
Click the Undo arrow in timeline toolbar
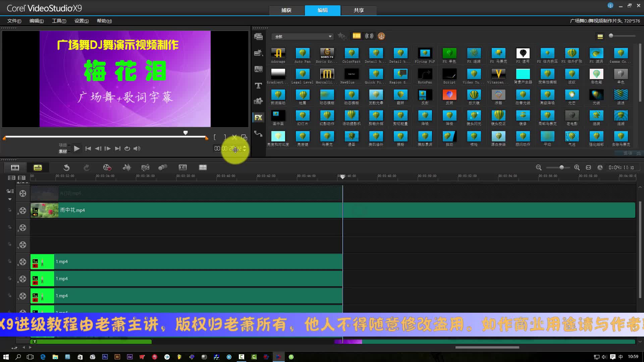[66, 167]
